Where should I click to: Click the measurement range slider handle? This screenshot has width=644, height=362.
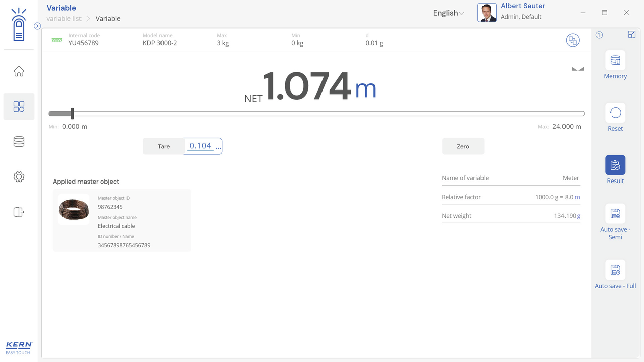tap(72, 113)
